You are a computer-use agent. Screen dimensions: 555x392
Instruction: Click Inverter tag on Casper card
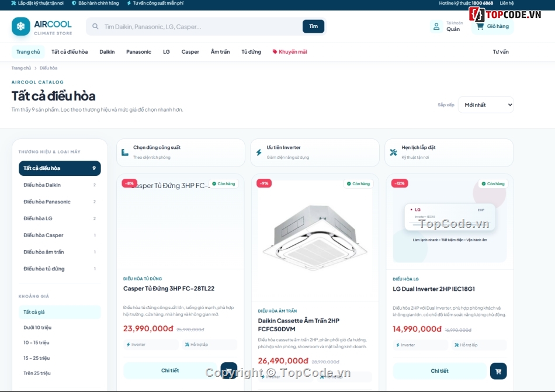[x=151, y=345]
